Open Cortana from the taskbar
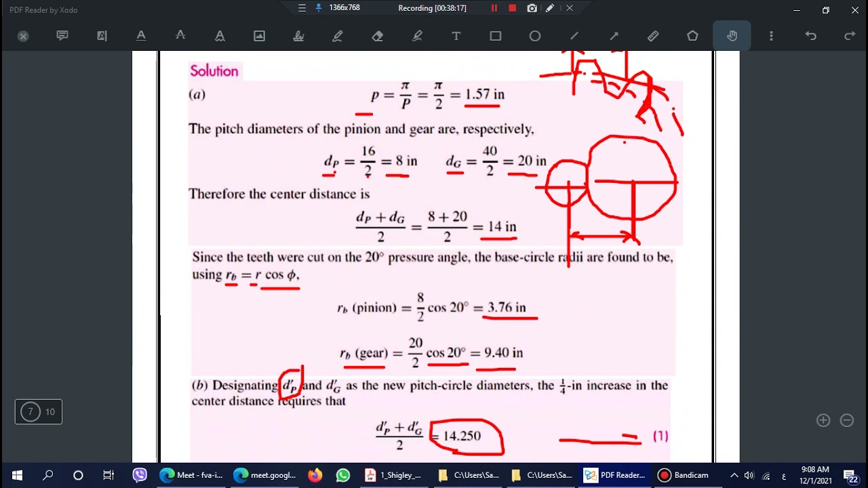Viewport: 868px width, 488px height. (x=78, y=475)
